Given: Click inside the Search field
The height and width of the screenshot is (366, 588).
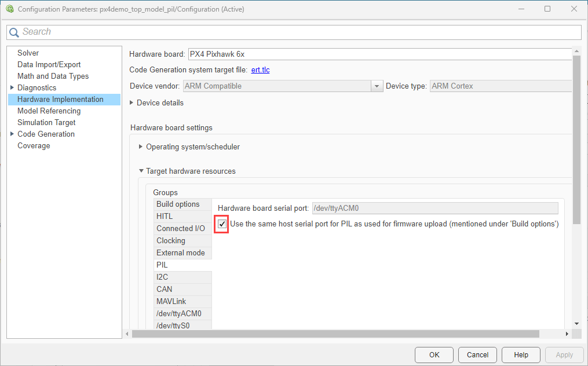Looking at the screenshot, I should (x=290, y=32).
